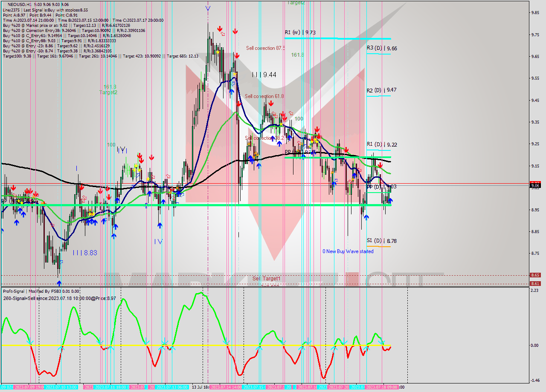The height and width of the screenshot is (392, 546).
Task: Click the 9.85 value on the price axis
Action: (535, 12)
